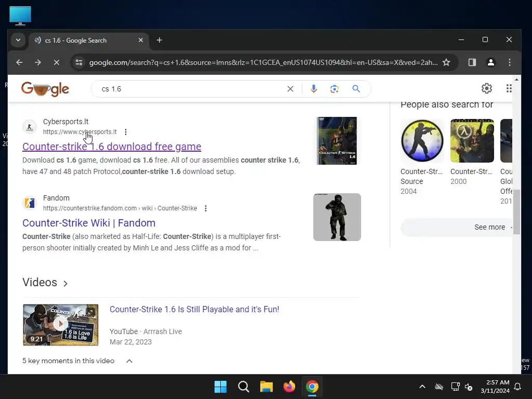The image size is (532, 399).
Task: Click the Cybersports.lt site name
Action: (x=66, y=122)
